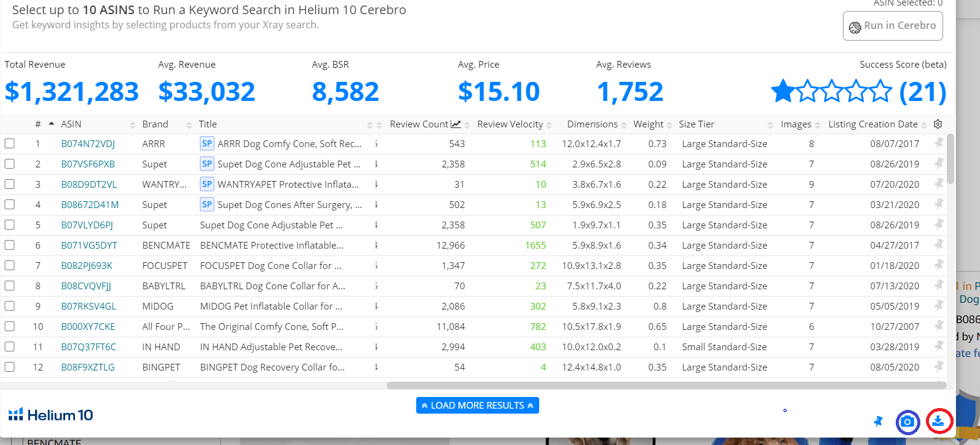Image resolution: width=980 pixels, height=445 pixels.
Task: Click the Avg. Price value $15.10
Action: [499, 92]
